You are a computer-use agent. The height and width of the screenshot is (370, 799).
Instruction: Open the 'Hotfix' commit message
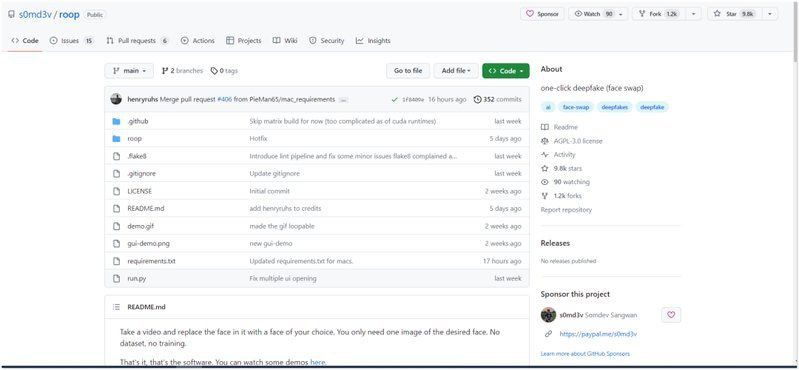258,139
